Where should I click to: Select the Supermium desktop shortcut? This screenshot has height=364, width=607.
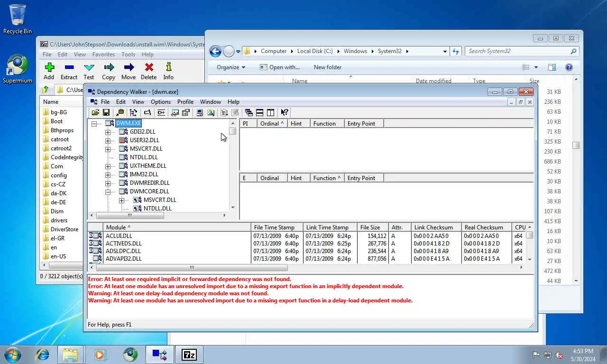18,69
